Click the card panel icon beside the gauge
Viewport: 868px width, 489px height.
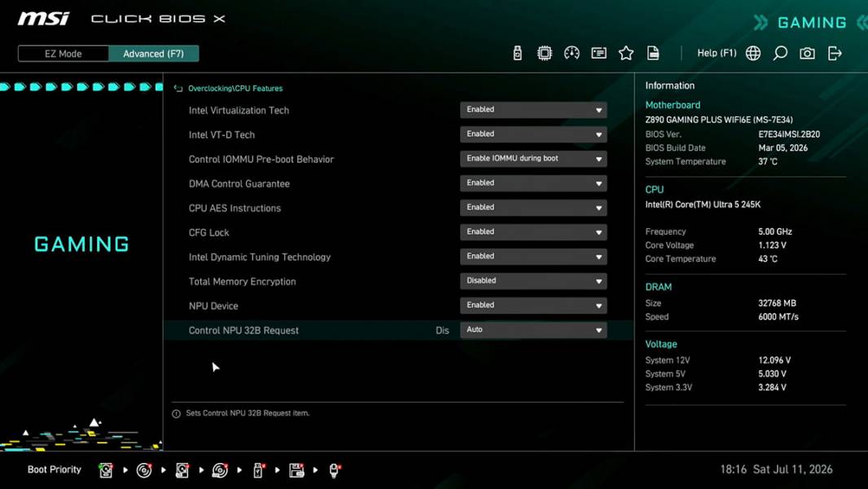tap(598, 53)
